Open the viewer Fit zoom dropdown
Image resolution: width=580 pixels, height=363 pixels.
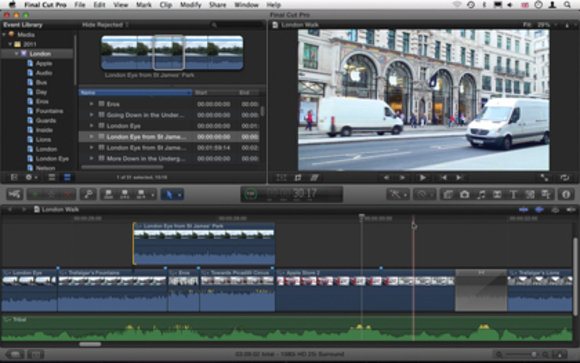click(x=539, y=25)
